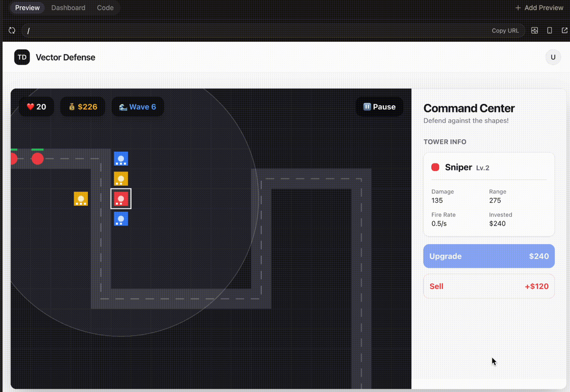
Task: Upgrade the Sniper tower for $240
Action: (489, 256)
